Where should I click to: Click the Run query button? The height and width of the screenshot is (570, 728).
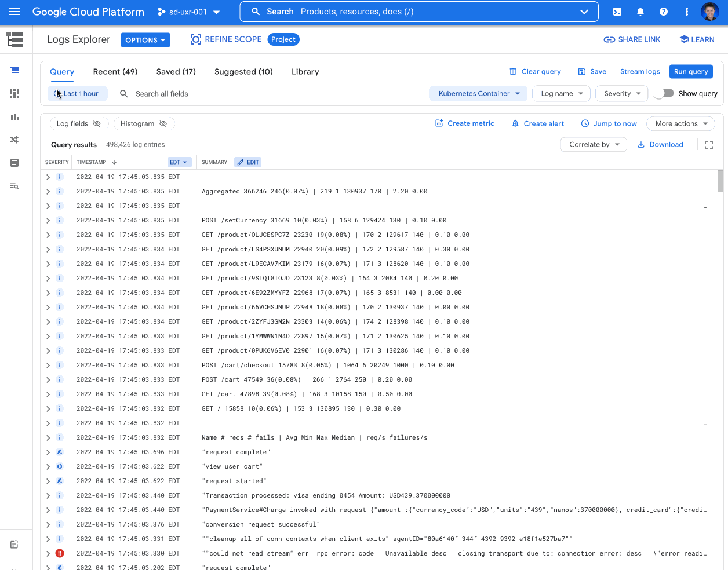(x=691, y=71)
